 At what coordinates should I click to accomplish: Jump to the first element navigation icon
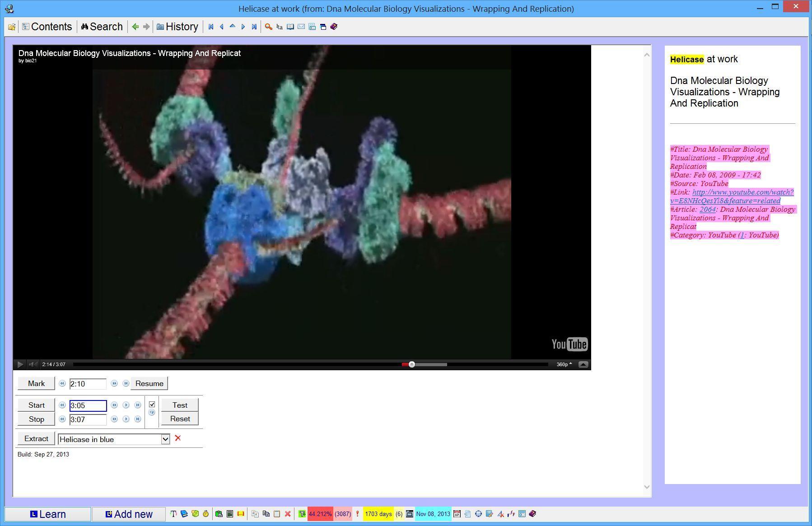point(210,27)
